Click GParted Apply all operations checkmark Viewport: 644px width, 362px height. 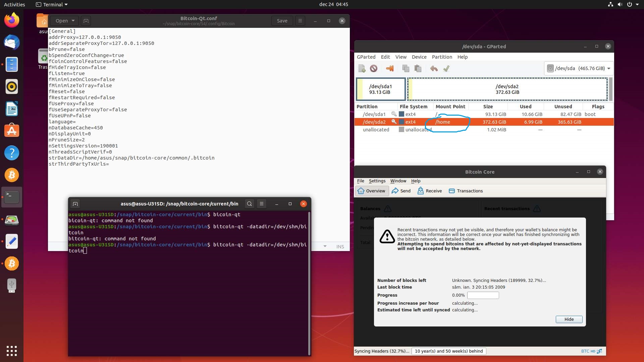point(446,68)
